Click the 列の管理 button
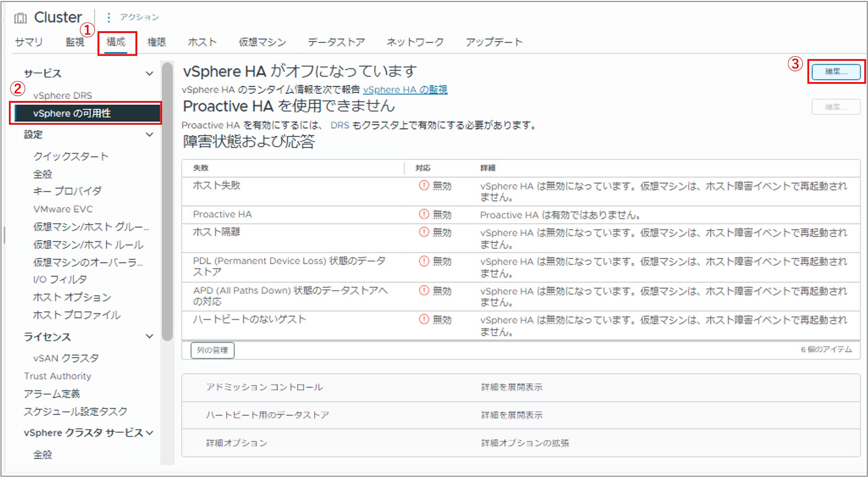The width and height of the screenshot is (868, 478). click(x=212, y=350)
